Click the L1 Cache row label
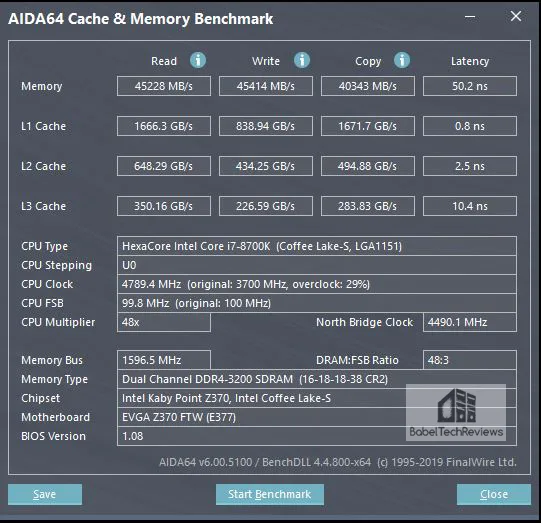 click(43, 126)
